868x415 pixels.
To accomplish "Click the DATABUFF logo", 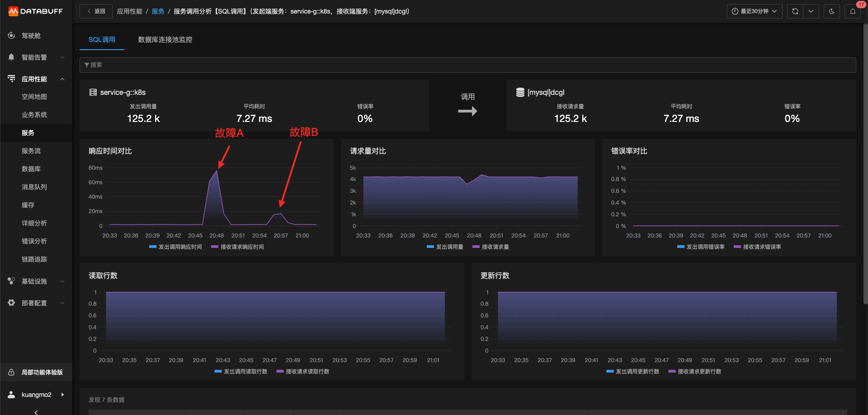I will click(36, 11).
